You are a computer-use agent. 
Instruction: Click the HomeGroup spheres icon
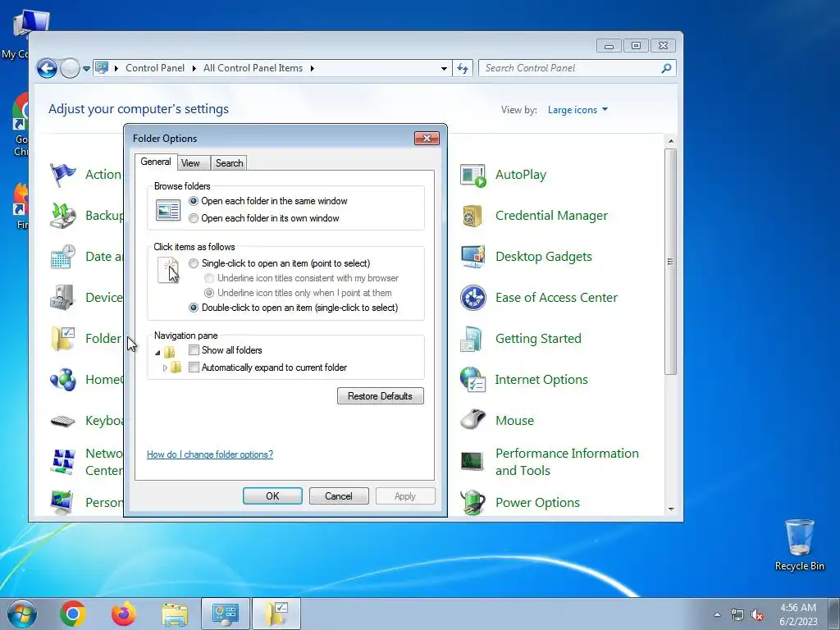pyautogui.click(x=63, y=380)
